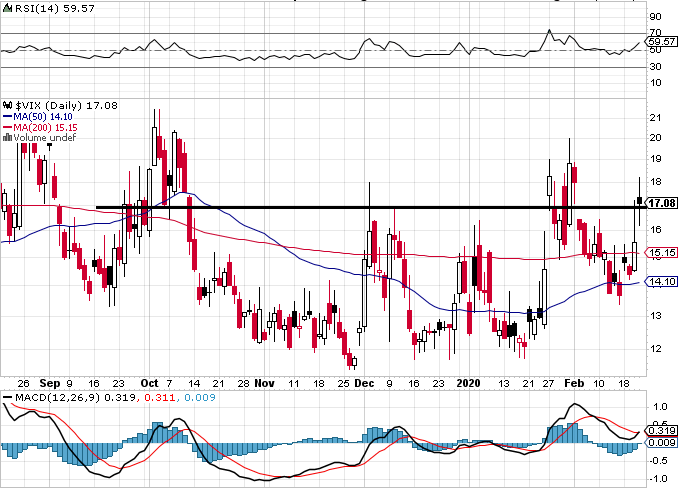This screenshot has height=488, width=685.
Task: Click the MA(200) red legend line marker
Action: tap(7, 128)
